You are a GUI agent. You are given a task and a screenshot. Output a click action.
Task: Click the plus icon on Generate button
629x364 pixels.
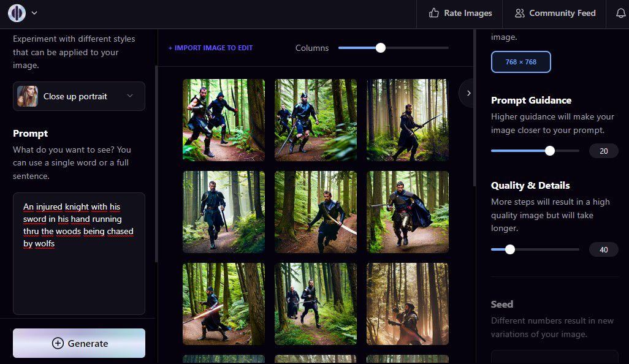point(58,343)
